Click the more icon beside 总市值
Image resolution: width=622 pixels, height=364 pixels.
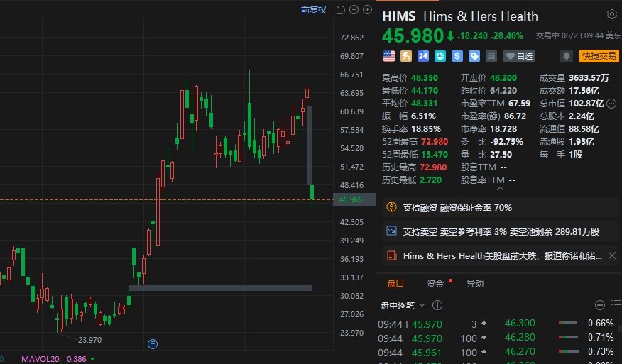click(611, 104)
